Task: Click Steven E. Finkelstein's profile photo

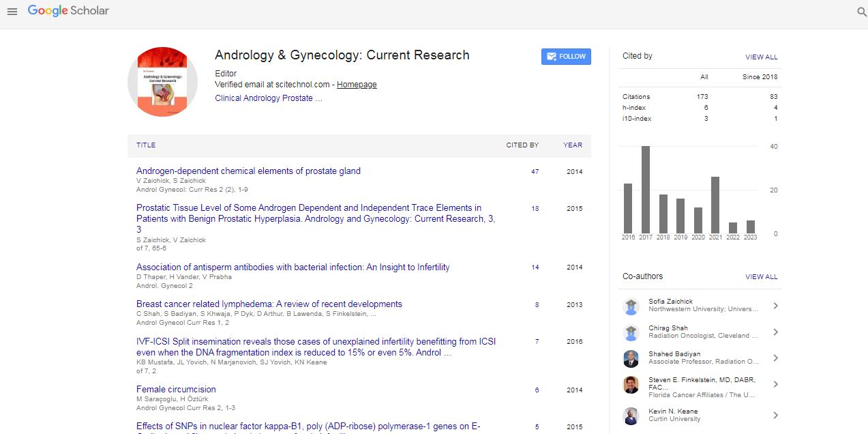Action: [x=631, y=385]
